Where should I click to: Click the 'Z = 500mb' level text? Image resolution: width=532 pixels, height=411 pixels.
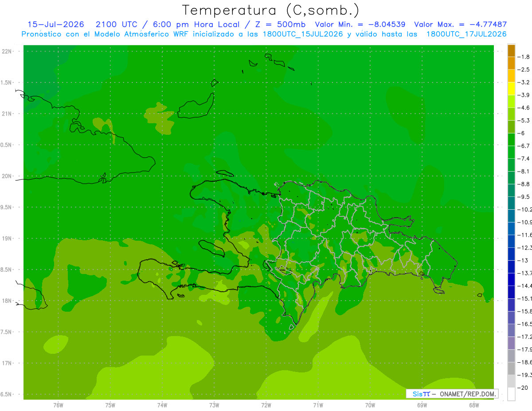point(281,24)
